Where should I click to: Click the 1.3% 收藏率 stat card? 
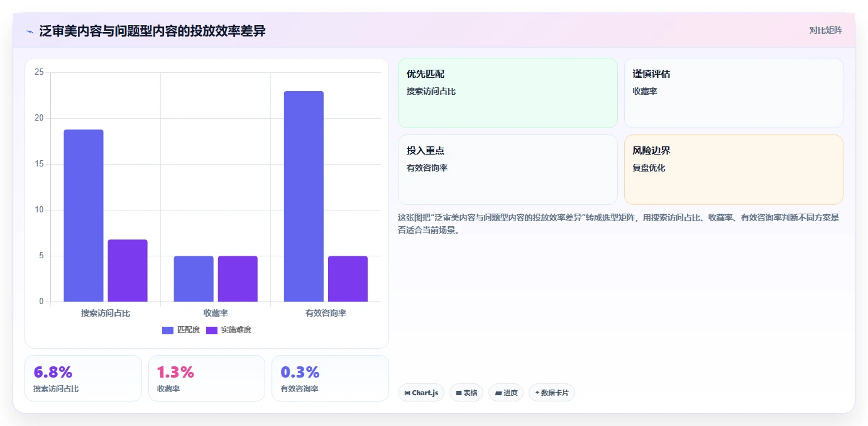207,378
